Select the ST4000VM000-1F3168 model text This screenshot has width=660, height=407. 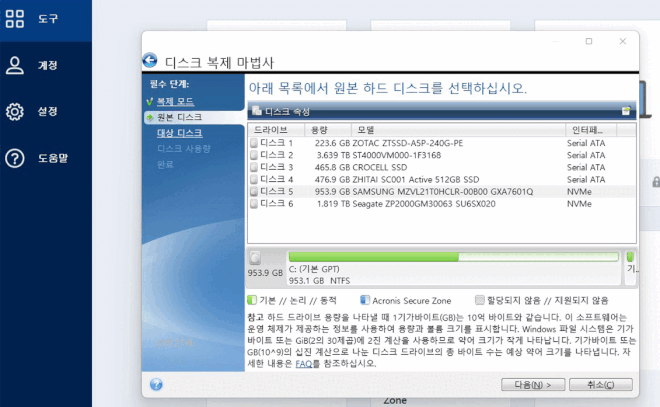coord(397,155)
